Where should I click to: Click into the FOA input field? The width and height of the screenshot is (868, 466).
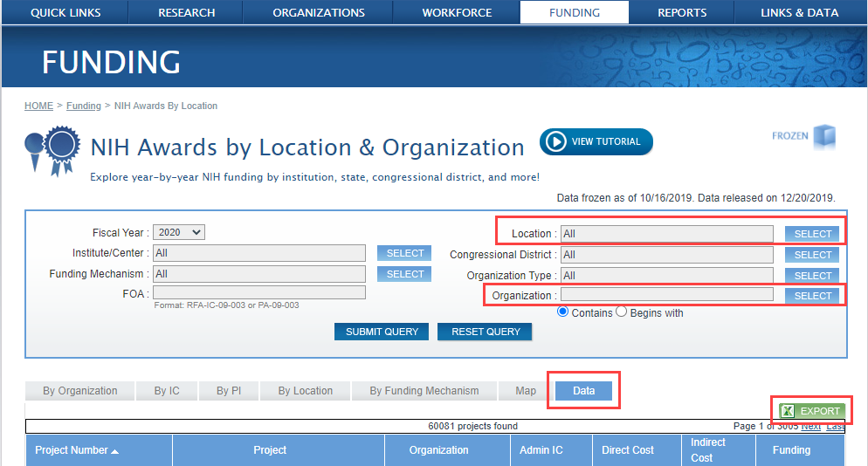click(x=258, y=293)
